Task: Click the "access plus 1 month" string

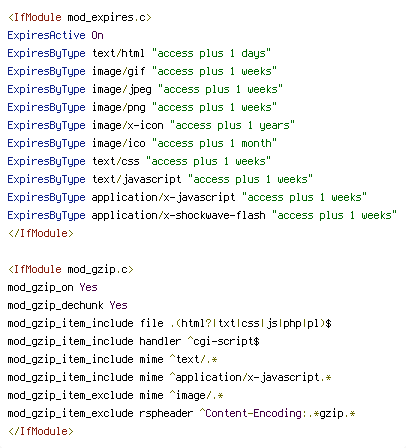Action: [214, 143]
